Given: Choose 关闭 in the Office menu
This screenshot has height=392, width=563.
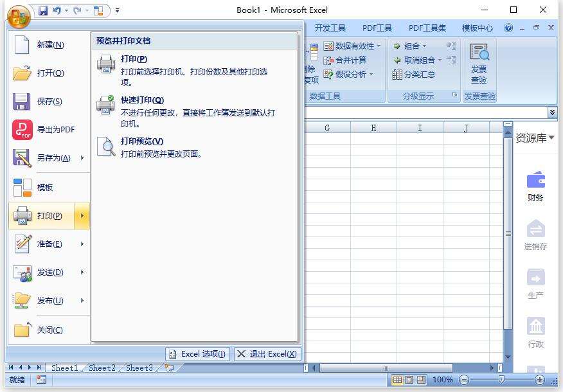Looking at the screenshot, I should click(49, 330).
